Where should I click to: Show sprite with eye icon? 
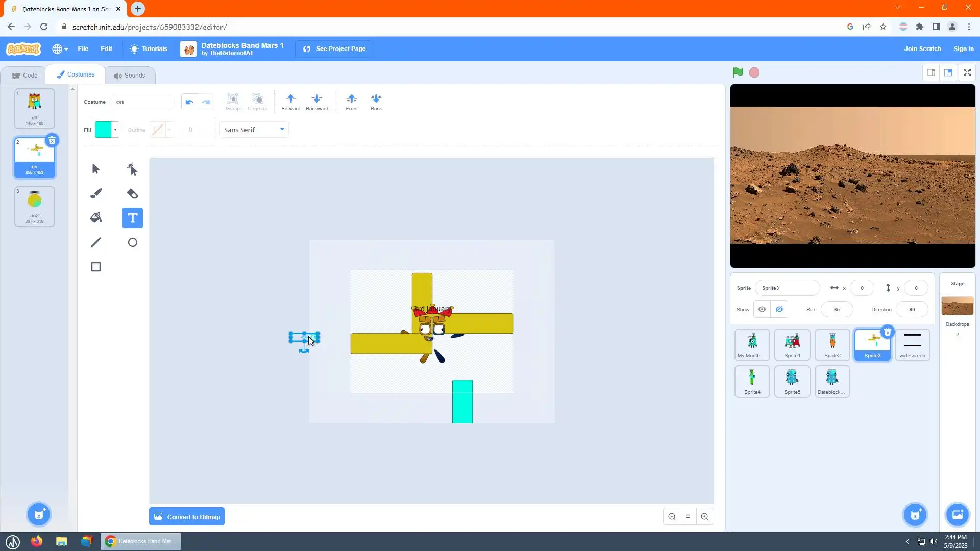762,309
